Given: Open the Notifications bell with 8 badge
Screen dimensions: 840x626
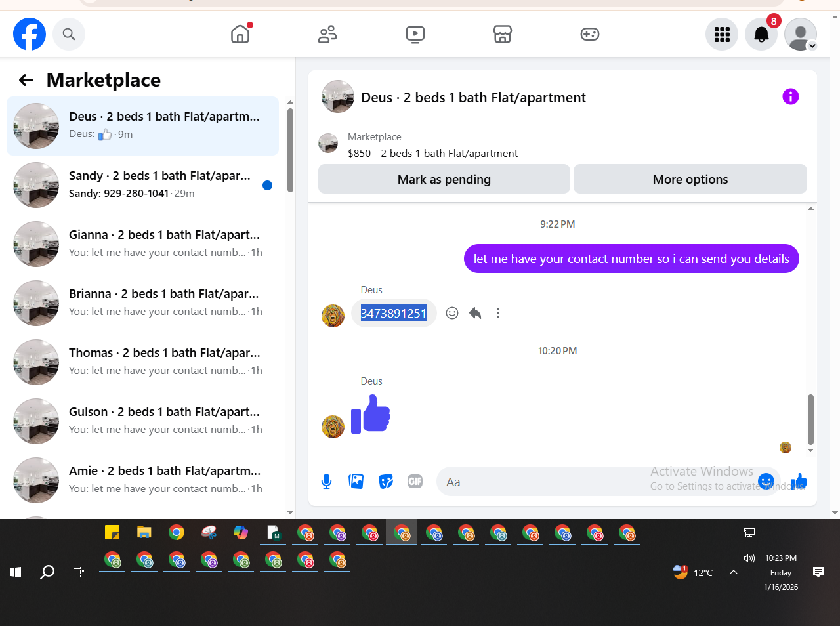Looking at the screenshot, I should (761, 34).
